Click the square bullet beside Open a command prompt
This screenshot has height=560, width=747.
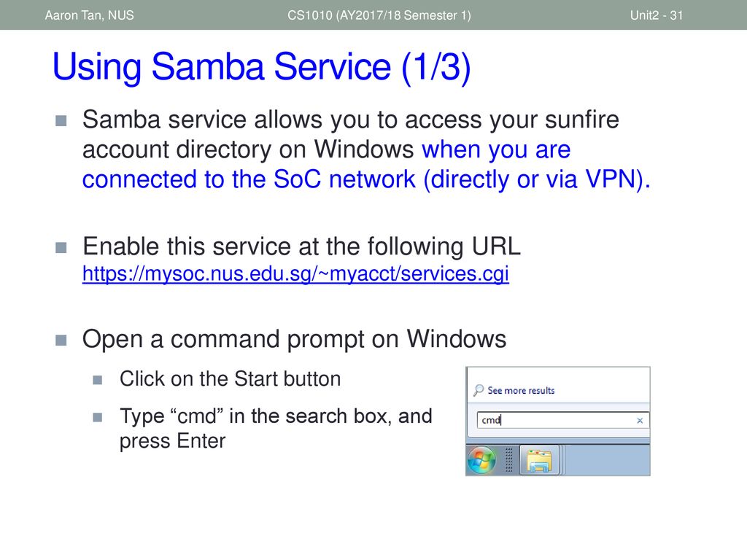(61, 340)
